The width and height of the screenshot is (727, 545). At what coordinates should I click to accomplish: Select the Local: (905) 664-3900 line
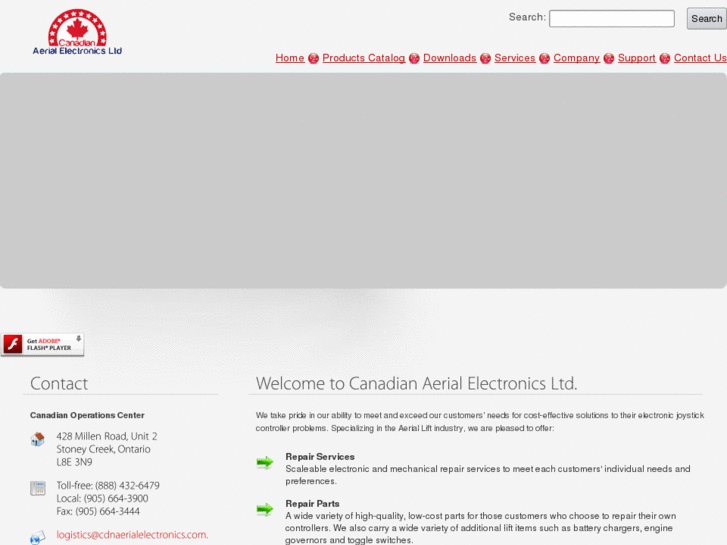102,499
